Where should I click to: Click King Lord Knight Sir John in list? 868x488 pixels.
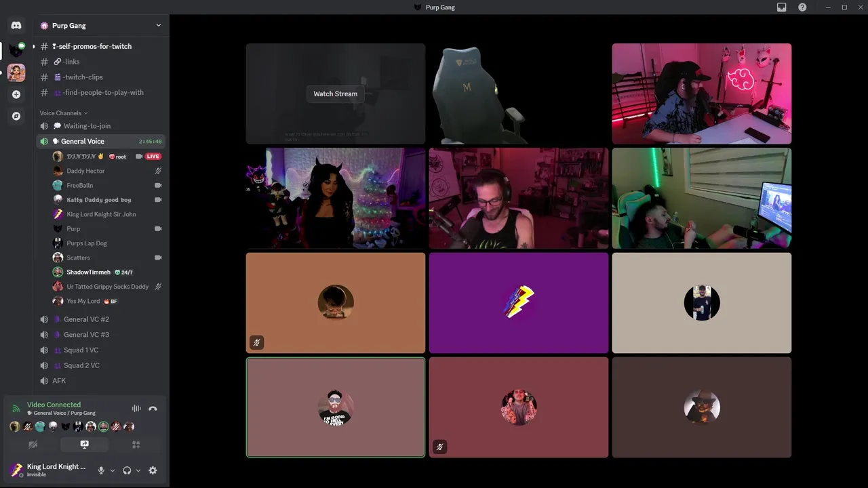coord(106,214)
